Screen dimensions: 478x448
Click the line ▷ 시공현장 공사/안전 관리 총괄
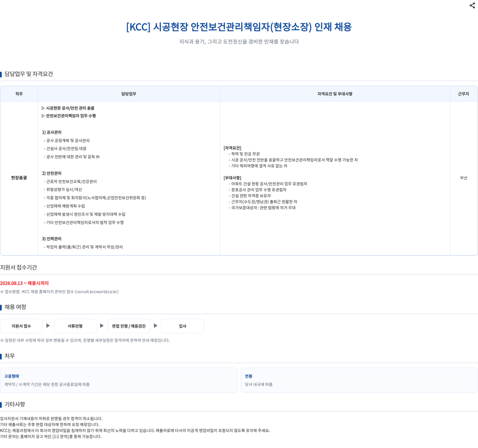point(68,108)
